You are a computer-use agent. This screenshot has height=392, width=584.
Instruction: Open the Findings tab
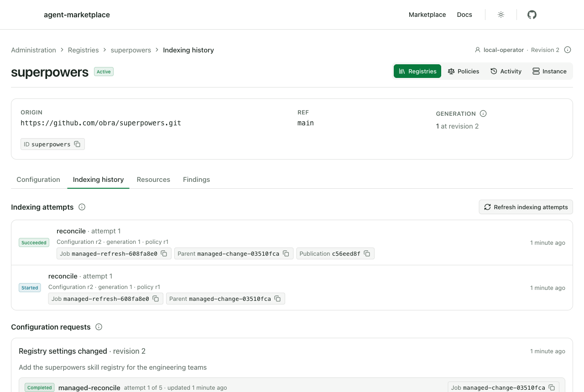[197, 180]
